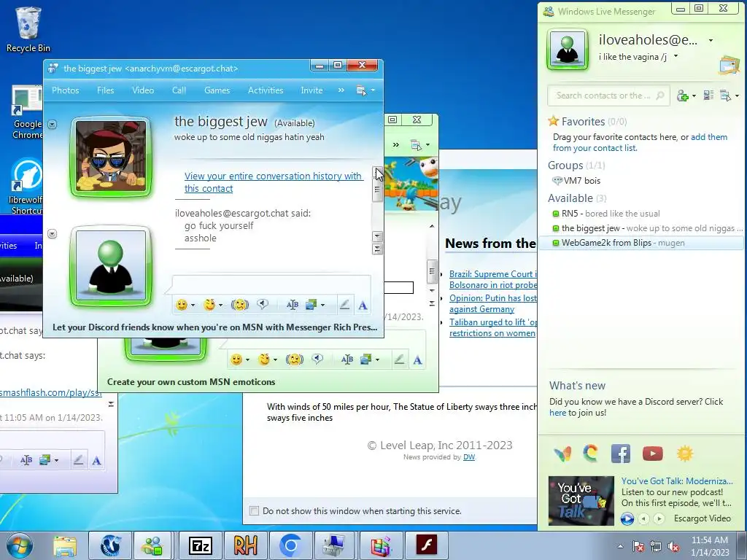
Task: Open the Games menu in the chat
Action: tap(217, 90)
